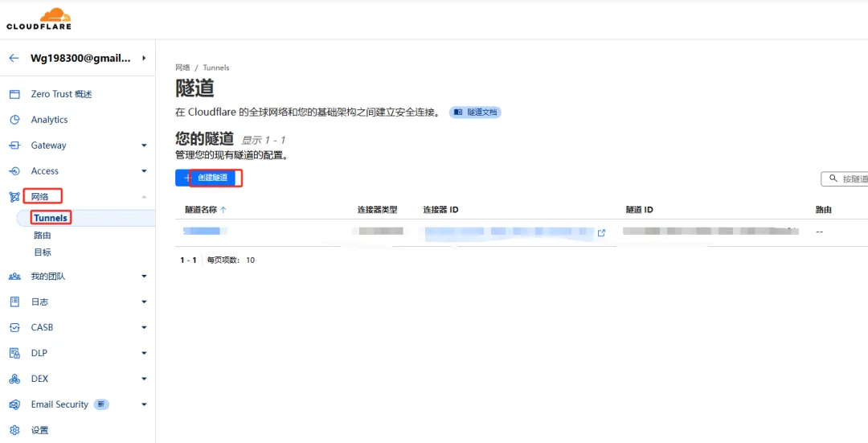Click the DEX sidebar icon
The image size is (868, 443).
pyautogui.click(x=15, y=379)
